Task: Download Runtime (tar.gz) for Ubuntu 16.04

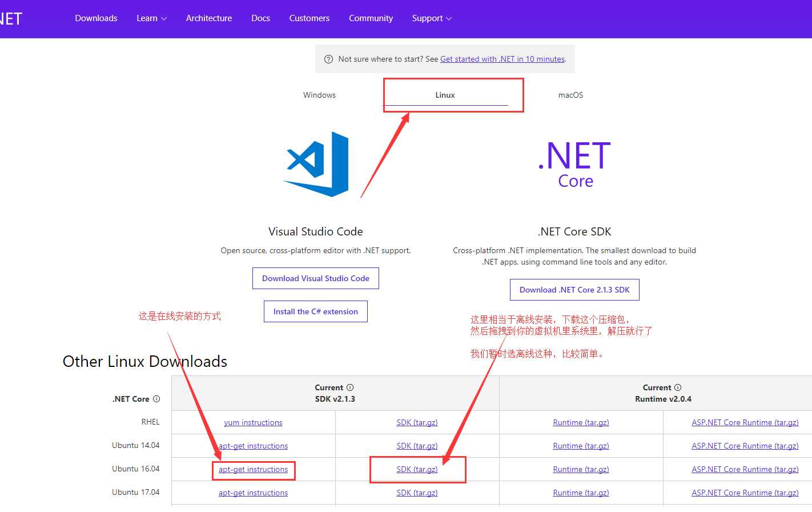Action: 581,469
